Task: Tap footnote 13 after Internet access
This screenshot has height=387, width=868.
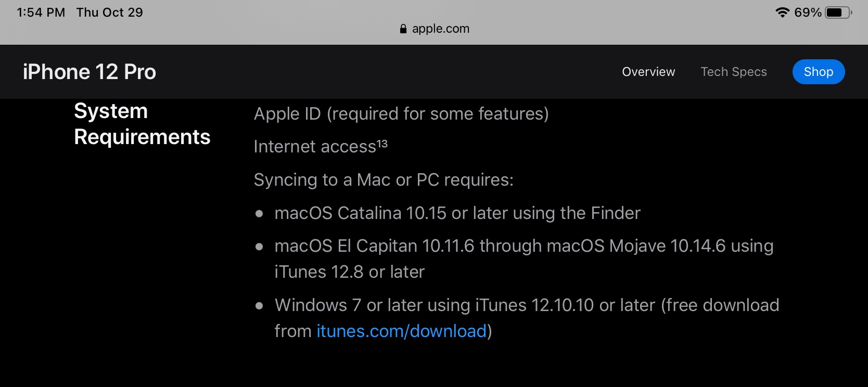Action: click(382, 143)
